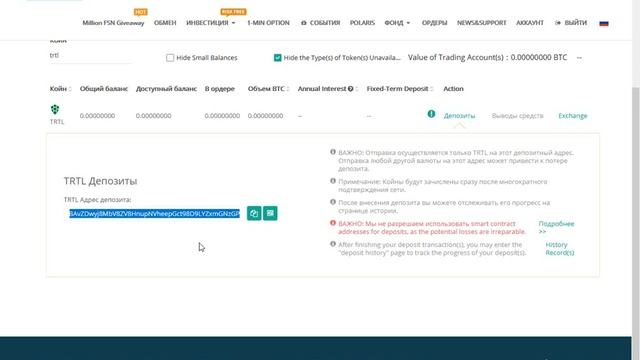Click the Доступный баланс column header

[166, 89]
